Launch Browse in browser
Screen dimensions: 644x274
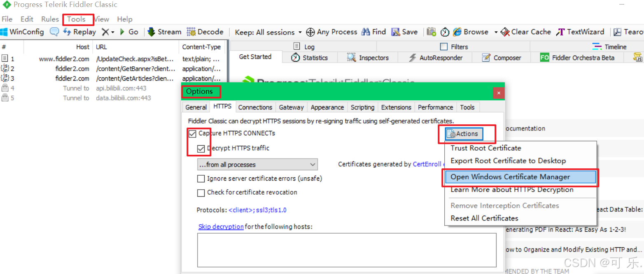coord(471,32)
